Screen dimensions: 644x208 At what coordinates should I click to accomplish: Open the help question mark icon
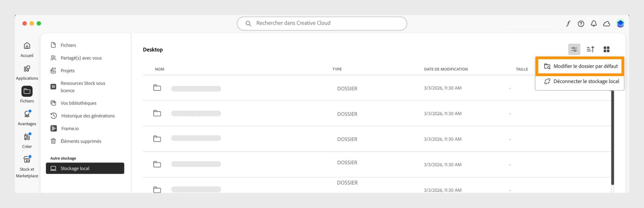point(581,23)
